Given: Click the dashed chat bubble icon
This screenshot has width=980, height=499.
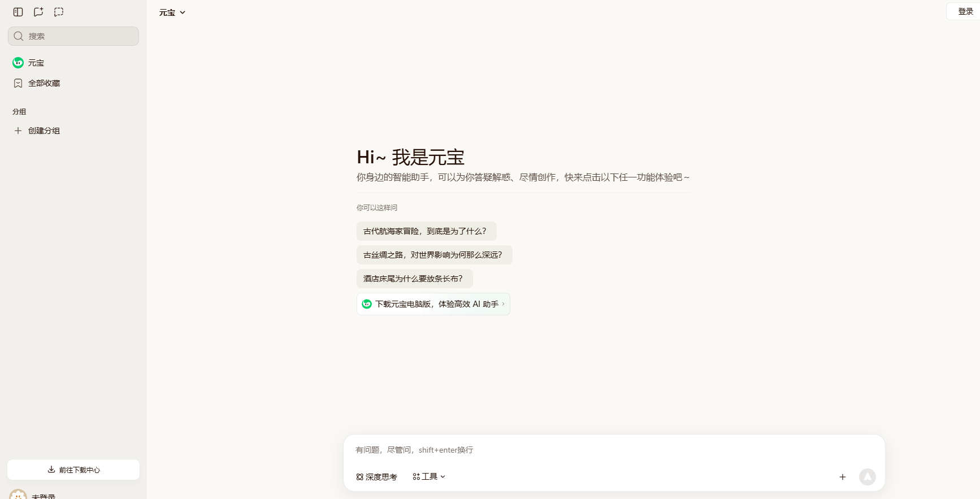Looking at the screenshot, I should point(59,12).
